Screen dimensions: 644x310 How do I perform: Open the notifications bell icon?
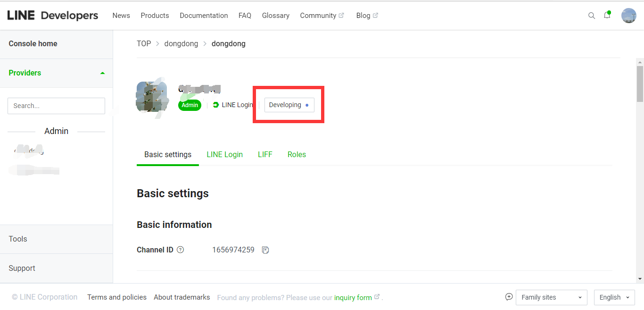click(607, 15)
